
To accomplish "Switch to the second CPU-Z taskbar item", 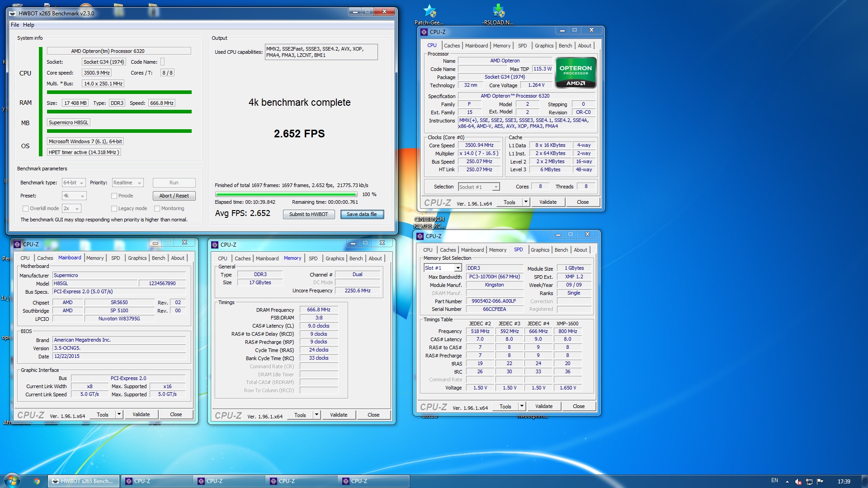I will tap(229, 481).
